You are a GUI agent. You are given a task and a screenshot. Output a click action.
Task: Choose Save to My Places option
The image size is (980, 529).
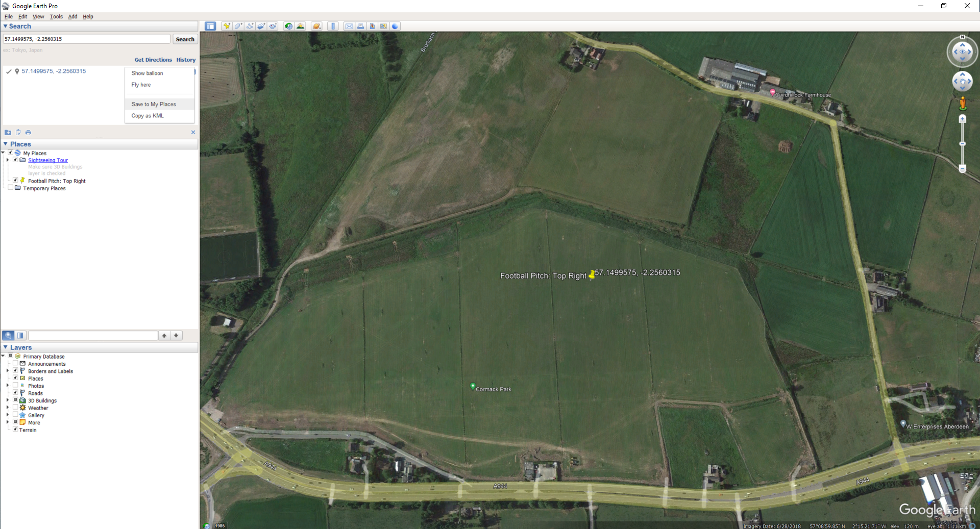160,104
